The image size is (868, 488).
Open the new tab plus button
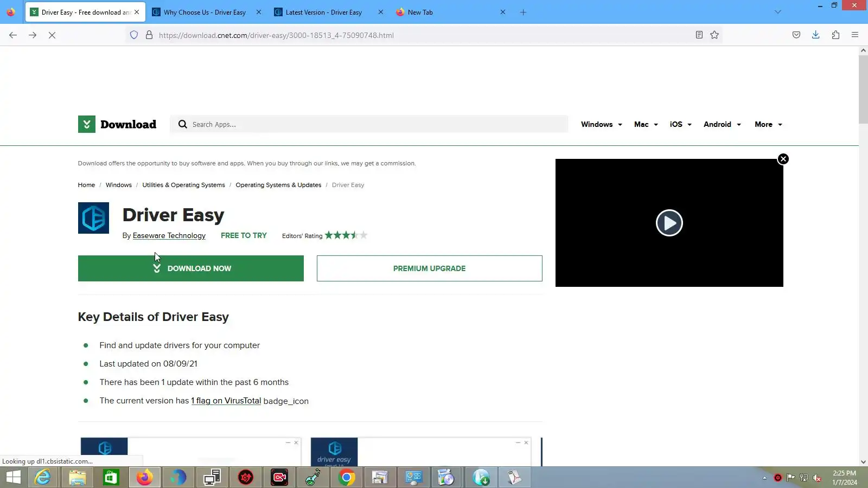[x=523, y=12]
